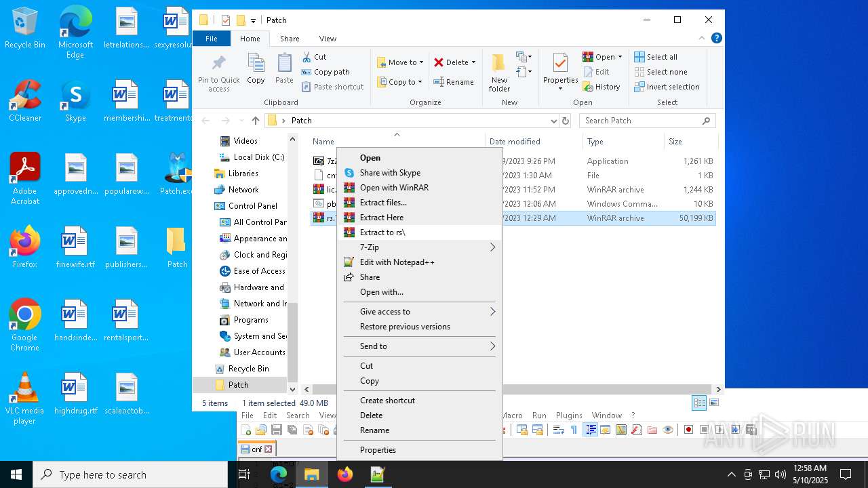
Task: Click Pin to Quick access icon
Action: point(219,64)
